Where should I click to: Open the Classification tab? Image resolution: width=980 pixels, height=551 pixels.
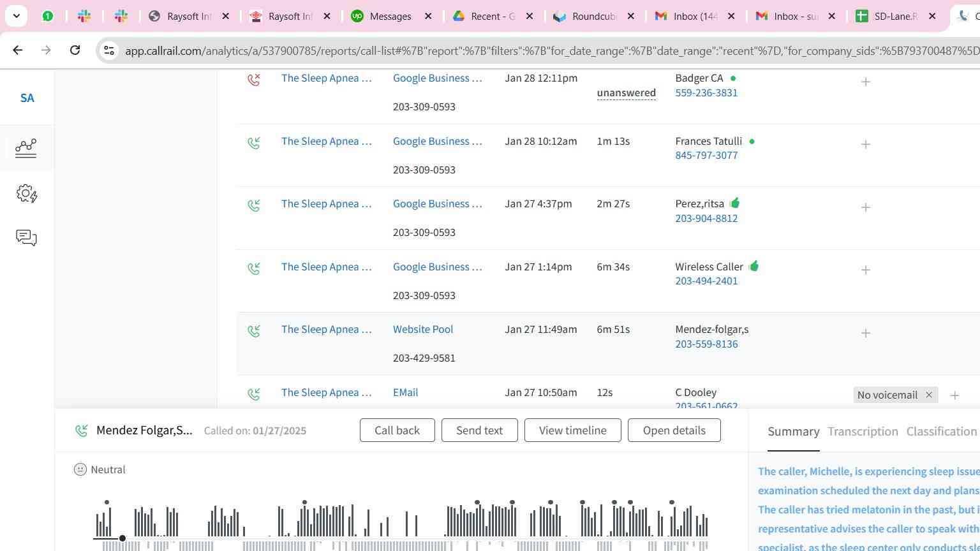[941, 432]
